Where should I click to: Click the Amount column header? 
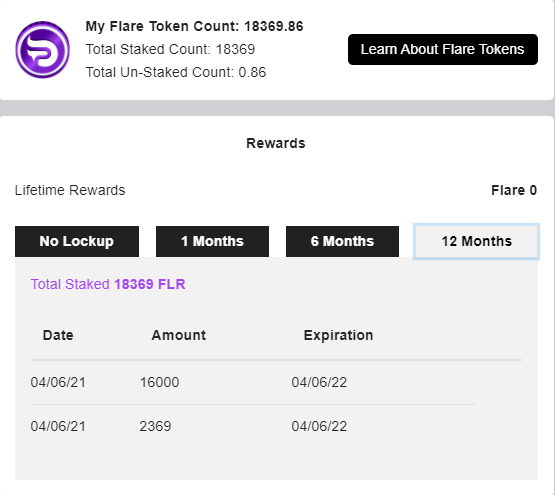[179, 335]
